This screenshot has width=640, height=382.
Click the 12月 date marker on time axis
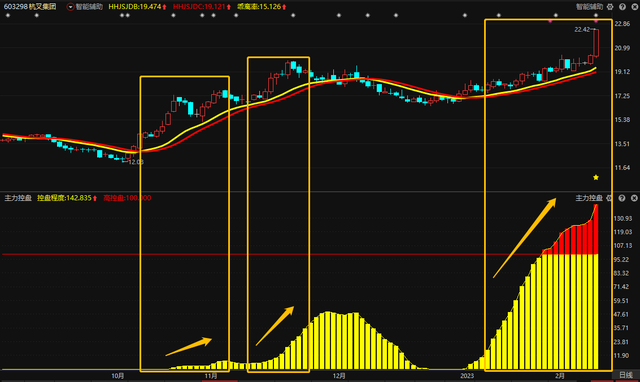(x=339, y=375)
